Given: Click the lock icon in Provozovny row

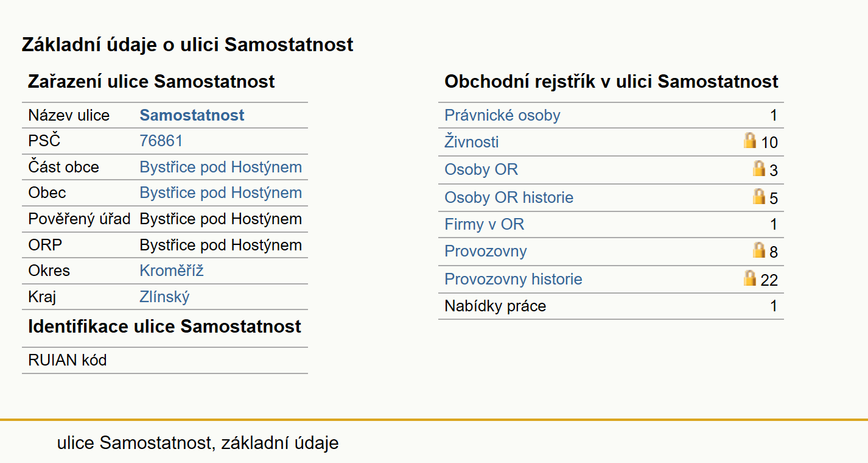Looking at the screenshot, I should pyautogui.click(x=758, y=250).
